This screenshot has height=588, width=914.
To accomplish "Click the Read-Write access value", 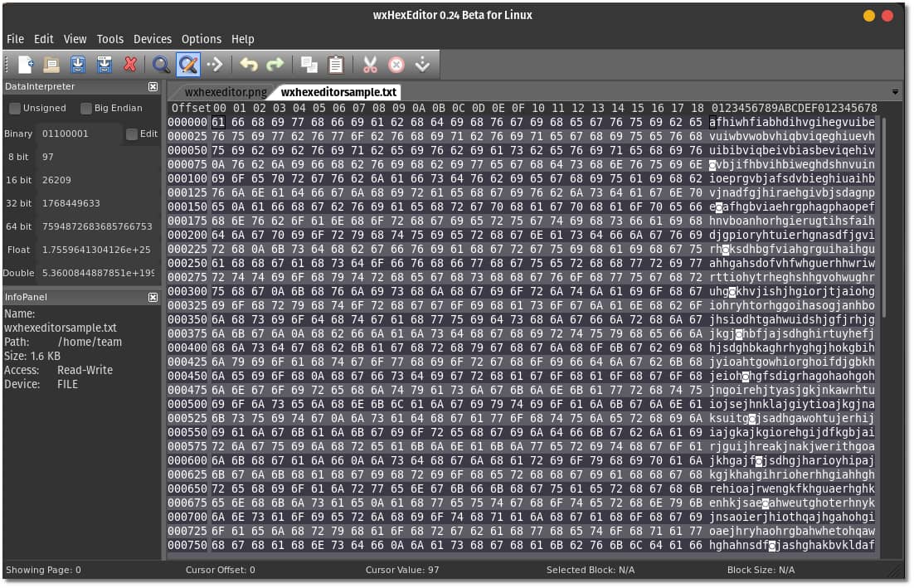I will pos(85,370).
